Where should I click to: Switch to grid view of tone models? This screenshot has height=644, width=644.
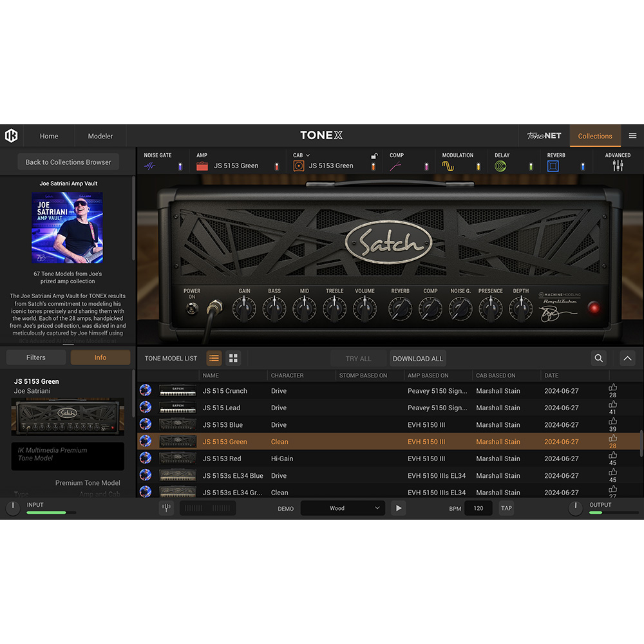click(x=233, y=358)
